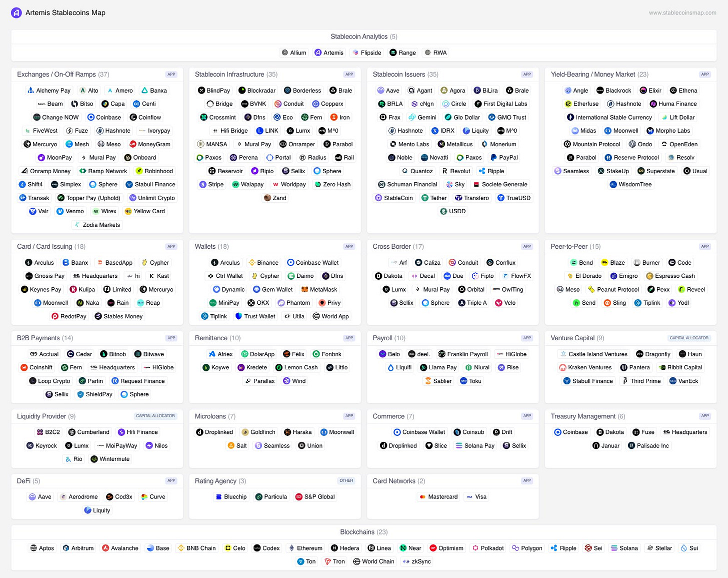This screenshot has width=728, height=578.
Task: Click the Ethena icon in Yield-Bearing panel
Action: tap(673, 91)
